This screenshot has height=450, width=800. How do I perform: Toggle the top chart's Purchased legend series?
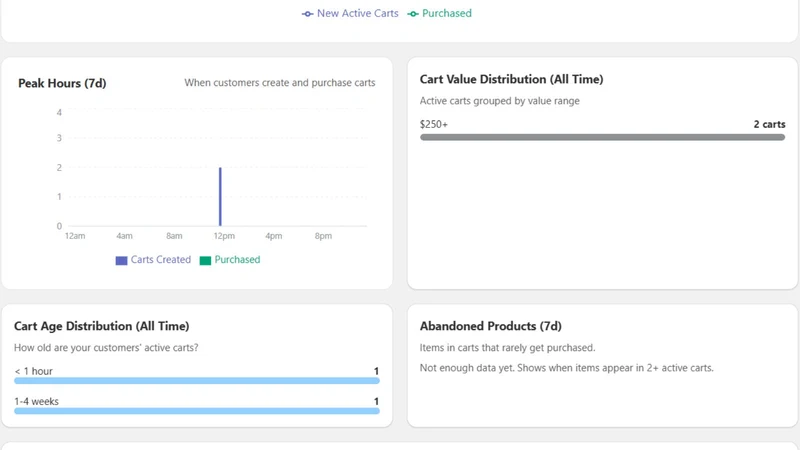click(439, 13)
